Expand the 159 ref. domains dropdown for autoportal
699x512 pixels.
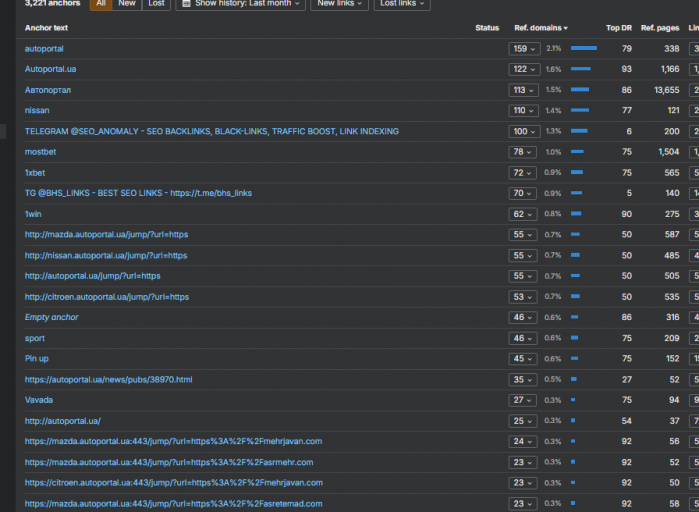coord(524,49)
